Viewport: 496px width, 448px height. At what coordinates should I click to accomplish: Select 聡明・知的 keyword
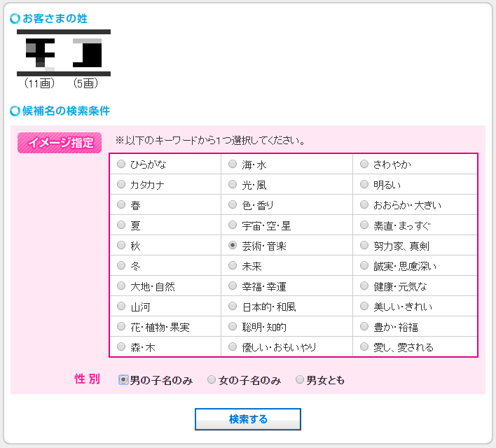tap(233, 326)
